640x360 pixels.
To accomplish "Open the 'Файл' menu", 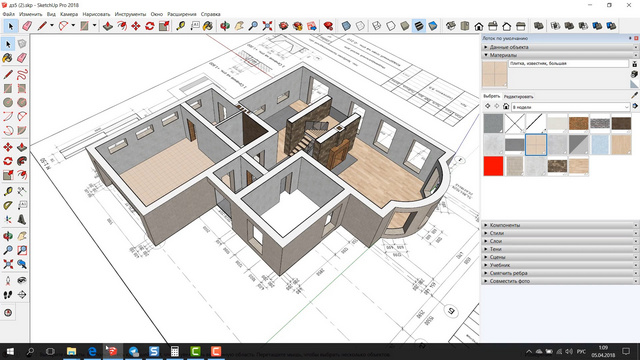I will (9, 14).
